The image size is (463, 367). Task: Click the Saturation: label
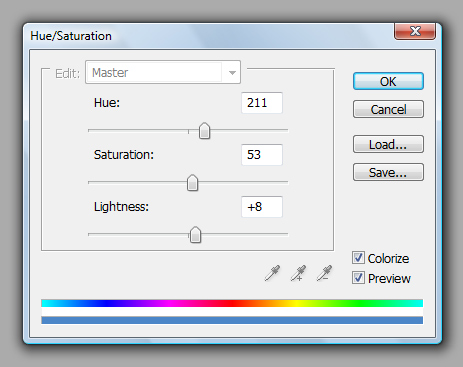(124, 155)
